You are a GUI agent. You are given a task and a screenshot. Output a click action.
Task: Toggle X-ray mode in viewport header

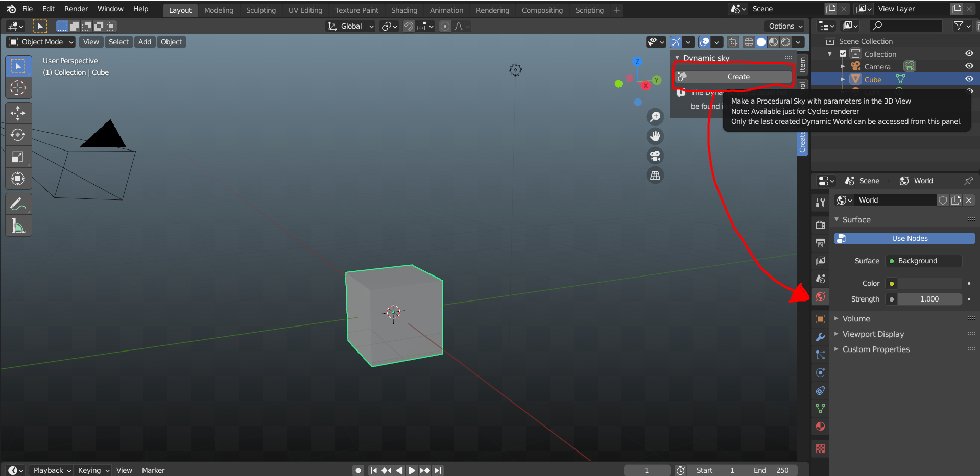click(733, 42)
